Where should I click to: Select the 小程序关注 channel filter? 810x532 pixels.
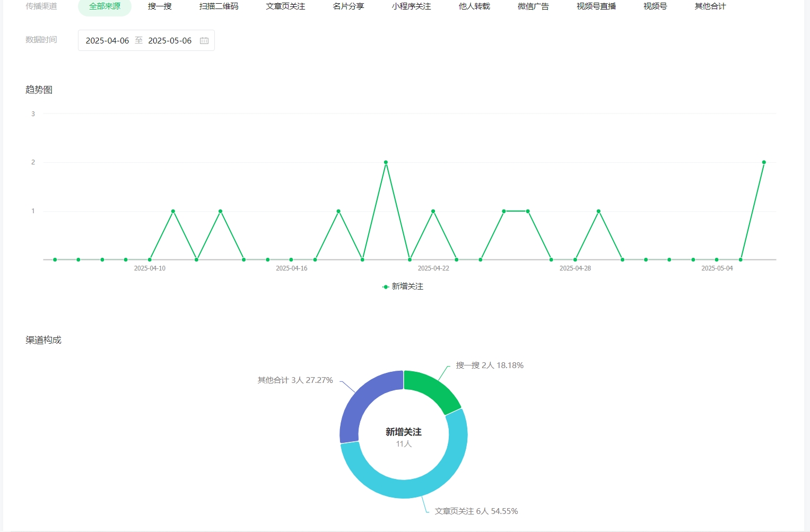[x=411, y=6]
